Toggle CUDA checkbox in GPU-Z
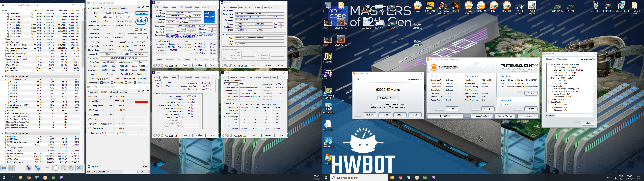 [112, 78]
